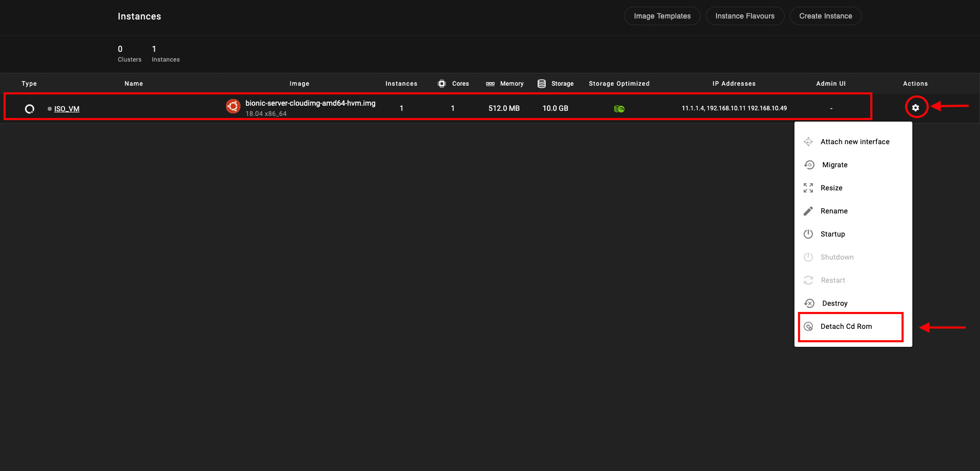Click the green storage optimized icon
The image size is (980, 471).
pyautogui.click(x=619, y=109)
